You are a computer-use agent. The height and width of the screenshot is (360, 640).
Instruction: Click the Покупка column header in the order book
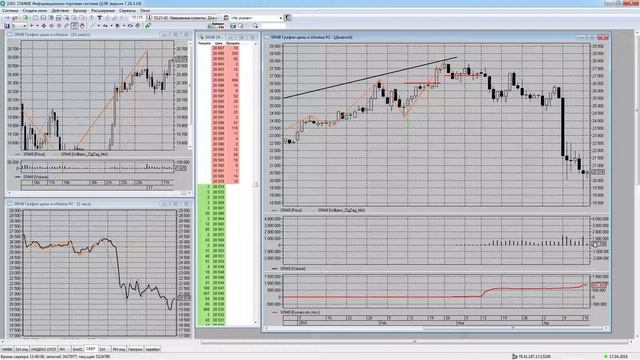(204, 43)
